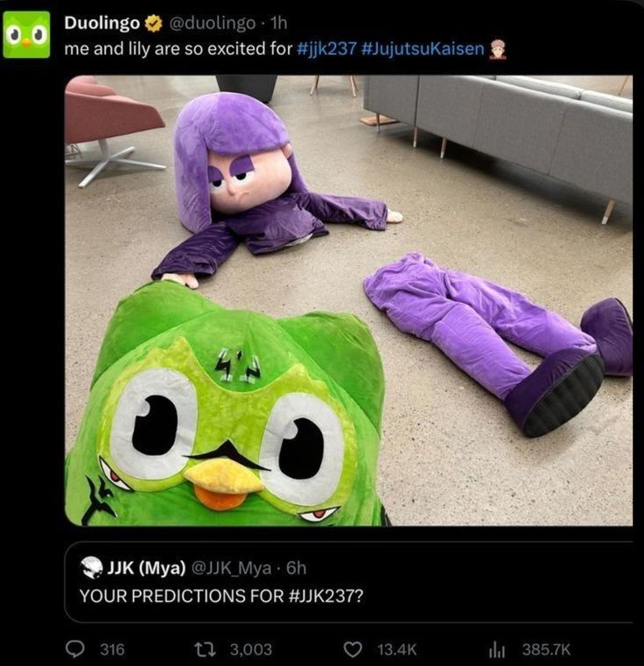Screen dimensions: 644x666
Task: Click the emoji after the #JujutsuKaisen hashtag
Action: tap(499, 48)
